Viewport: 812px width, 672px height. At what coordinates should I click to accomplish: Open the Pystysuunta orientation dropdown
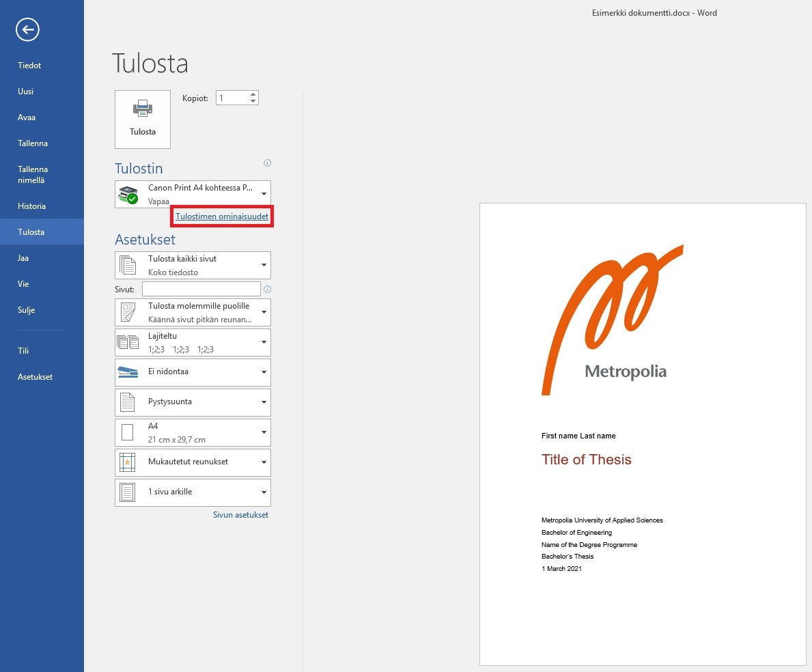point(193,402)
